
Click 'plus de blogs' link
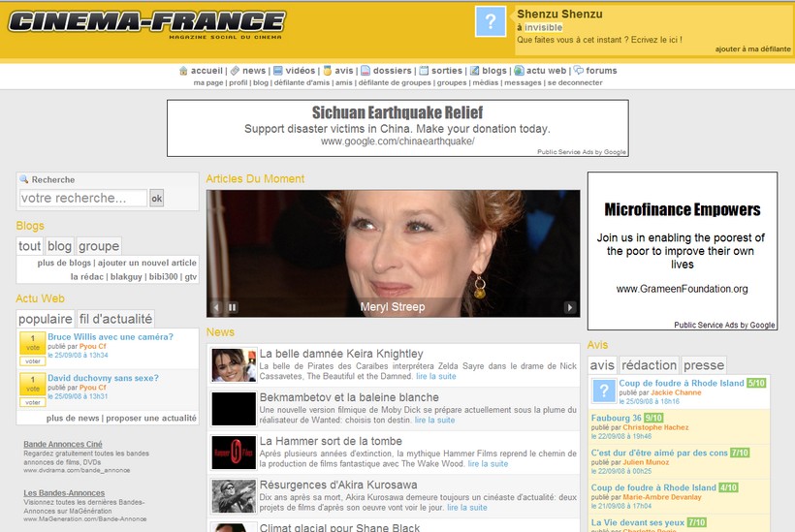tap(64, 263)
